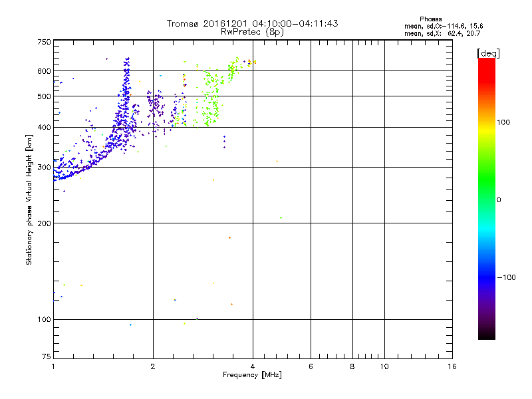The image size is (532, 399).
Task: Click the green echo cluster near 3 MHz
Action: click(x=210, y=98)
